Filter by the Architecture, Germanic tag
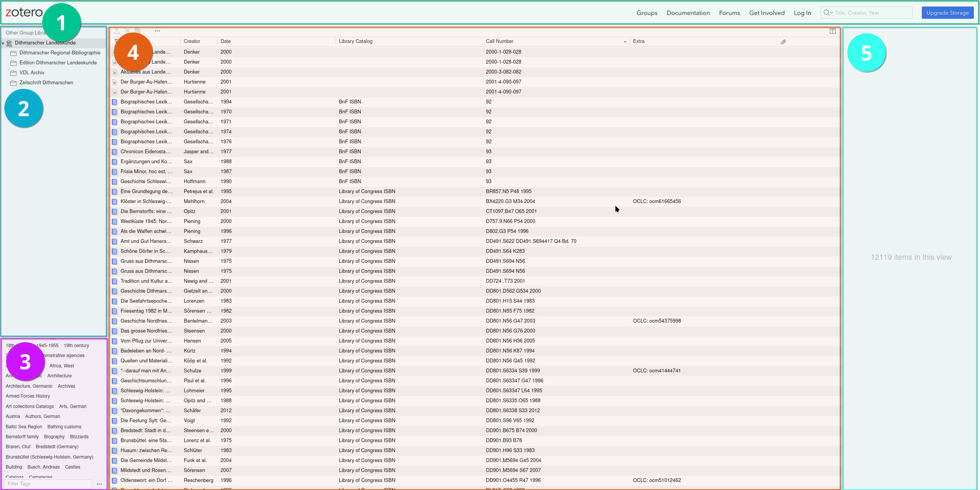Image resolution: width=980 pixels, height=490 pixels. tap(29, 386)
